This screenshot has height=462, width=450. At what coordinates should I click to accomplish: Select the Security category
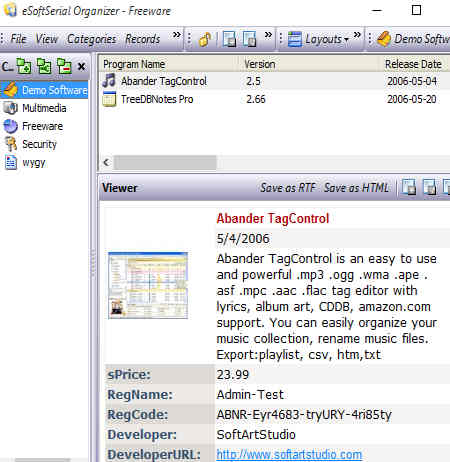(x=39, y=144)
